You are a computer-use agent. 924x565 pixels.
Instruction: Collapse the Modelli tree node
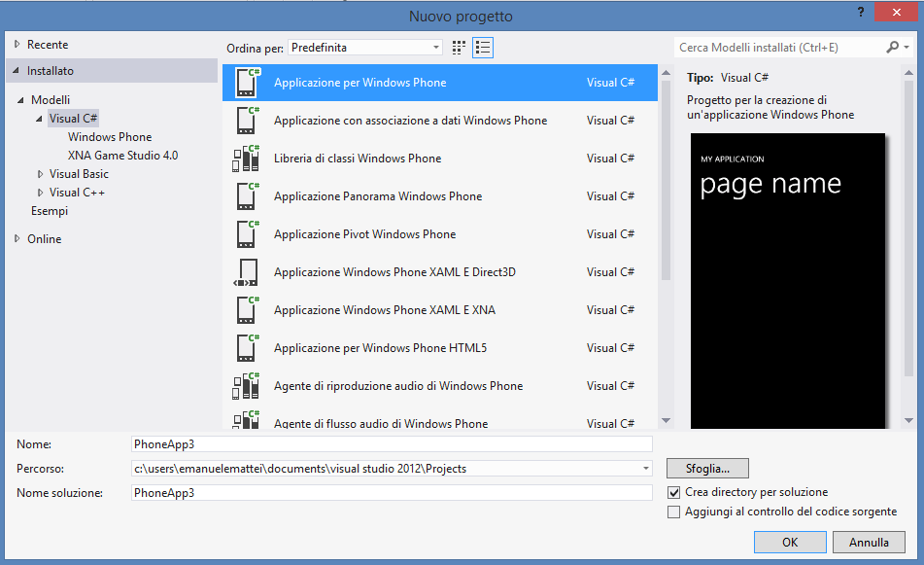(x=20, y=99)
